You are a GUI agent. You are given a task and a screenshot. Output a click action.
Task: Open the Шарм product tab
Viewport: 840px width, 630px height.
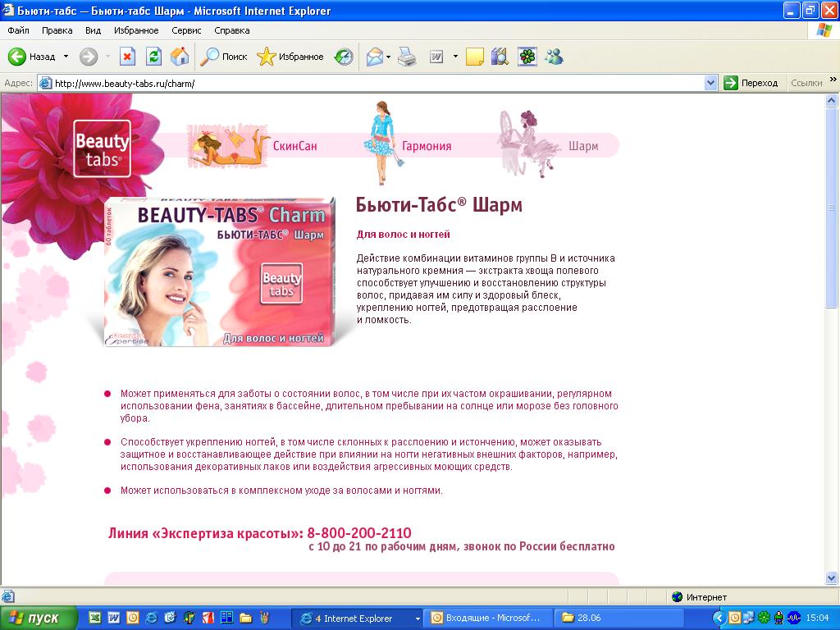click(x=583, y=146)
